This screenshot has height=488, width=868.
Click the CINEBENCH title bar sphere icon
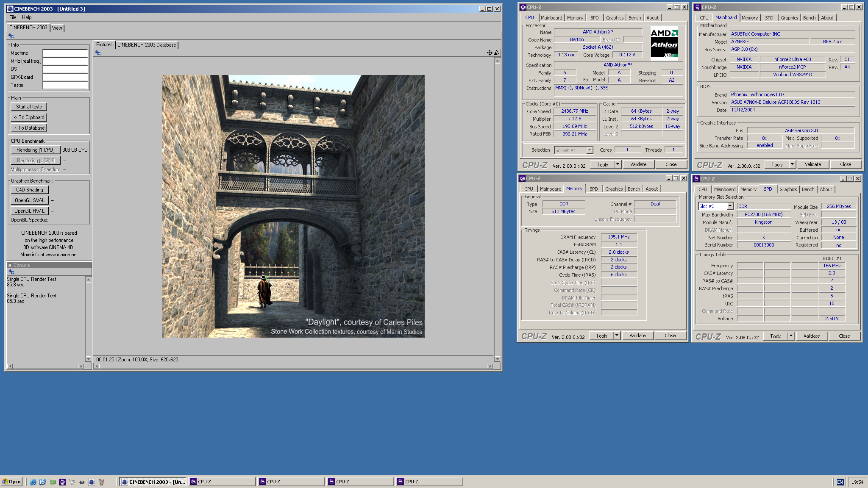(10, 8)
